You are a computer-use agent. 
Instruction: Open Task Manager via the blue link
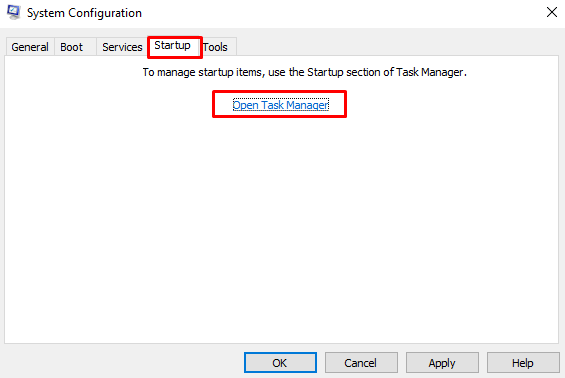point(280,105)
